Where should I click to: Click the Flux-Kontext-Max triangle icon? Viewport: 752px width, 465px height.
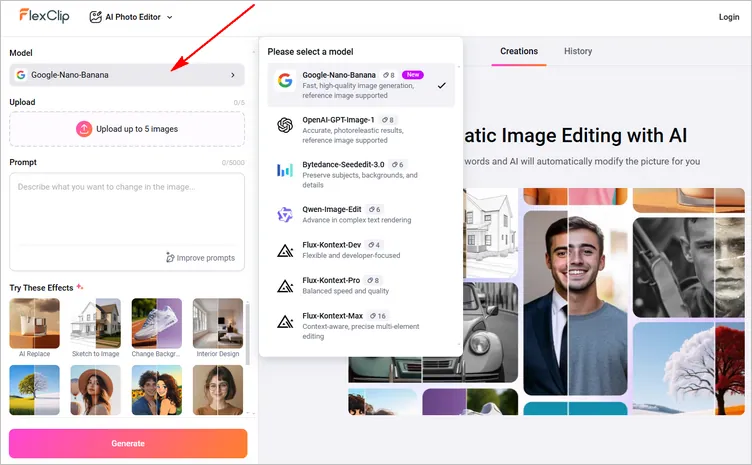(x=285, y=321)
